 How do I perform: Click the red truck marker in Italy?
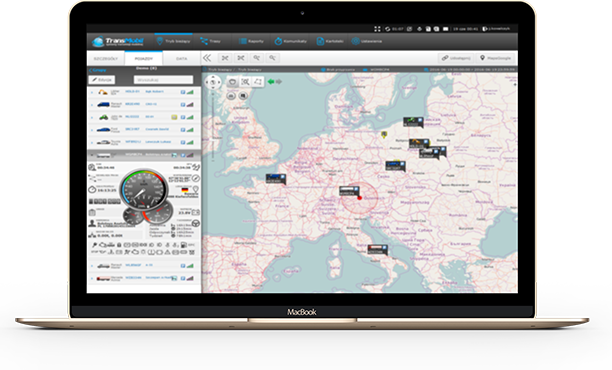(x=377, y=249)
